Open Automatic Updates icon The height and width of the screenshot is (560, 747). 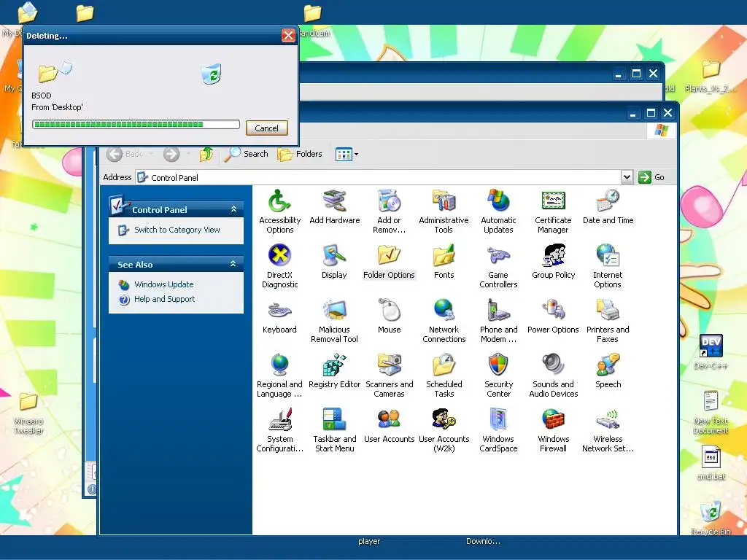coord(498,211)
